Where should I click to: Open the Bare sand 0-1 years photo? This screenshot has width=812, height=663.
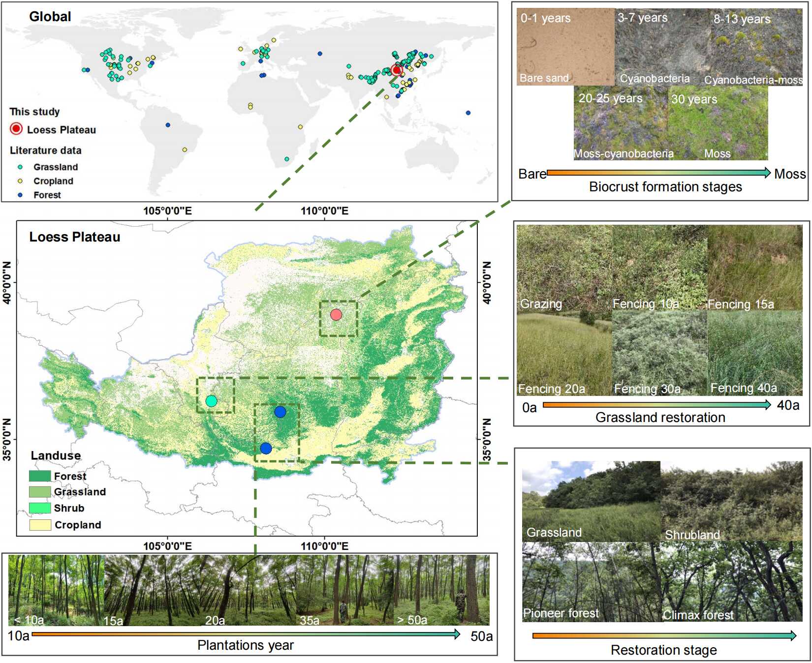click(x=565, y=47)
